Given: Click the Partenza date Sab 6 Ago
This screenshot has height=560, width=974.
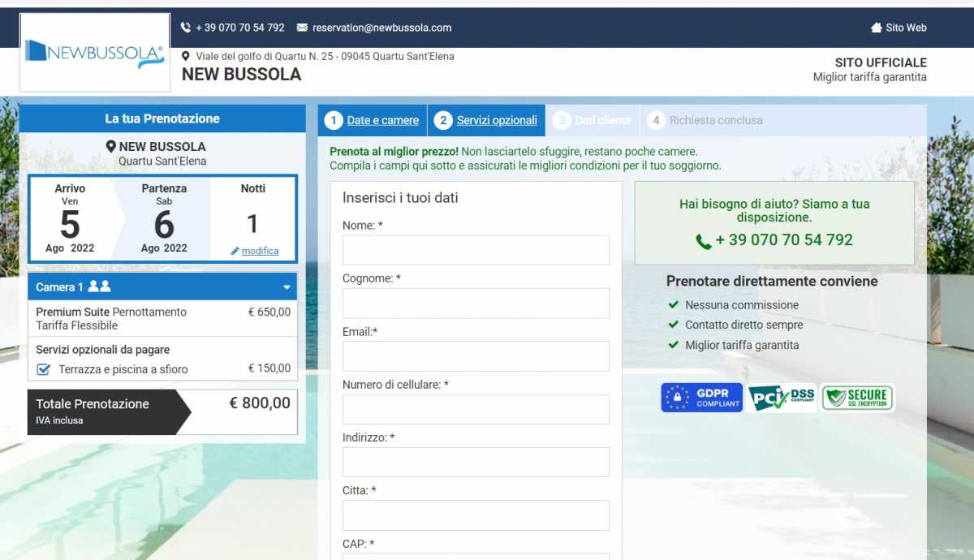Looking at the screenshot, I should point(164,218).
